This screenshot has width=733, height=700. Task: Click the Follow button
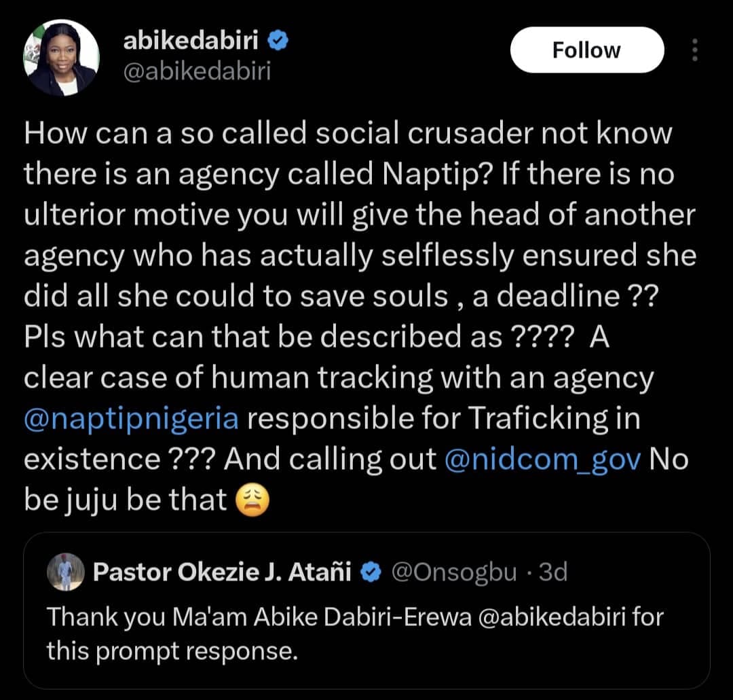586,49
